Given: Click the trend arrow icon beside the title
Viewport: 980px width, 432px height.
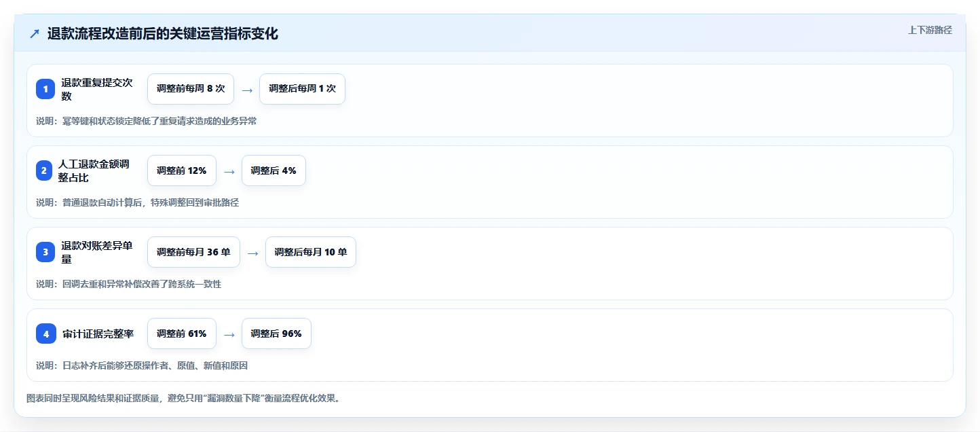Looking at the screenshot, I should (x=35, y=34).
